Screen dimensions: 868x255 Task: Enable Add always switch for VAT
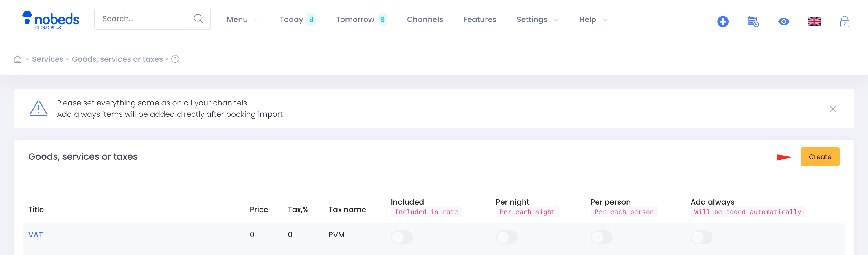point(701,237)
